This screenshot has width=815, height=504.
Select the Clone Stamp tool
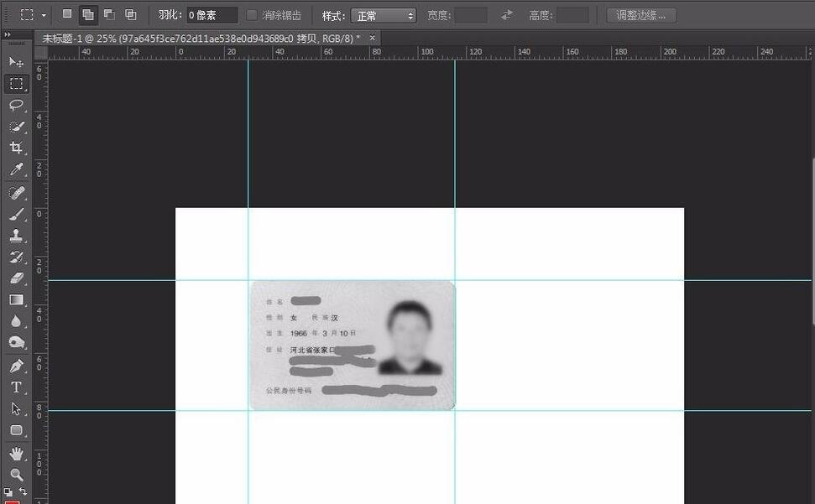click(15, 235)
